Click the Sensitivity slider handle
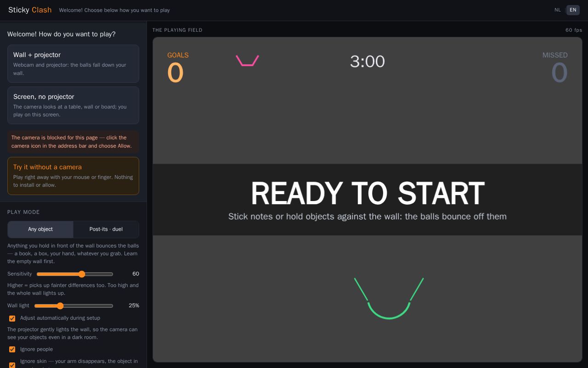Viewport: 588px width, 368px height. pos(82,274)
